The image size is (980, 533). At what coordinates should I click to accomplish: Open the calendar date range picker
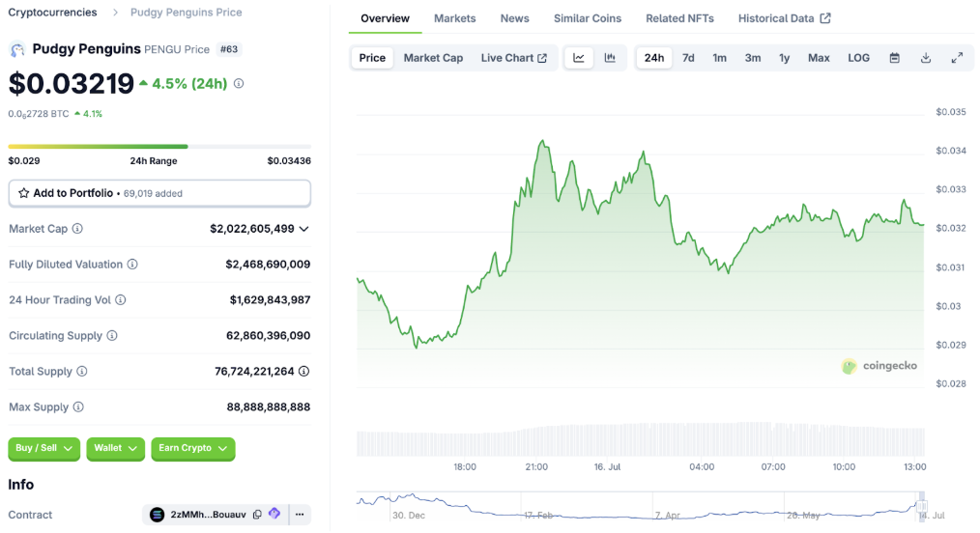[x=894, y=58]
